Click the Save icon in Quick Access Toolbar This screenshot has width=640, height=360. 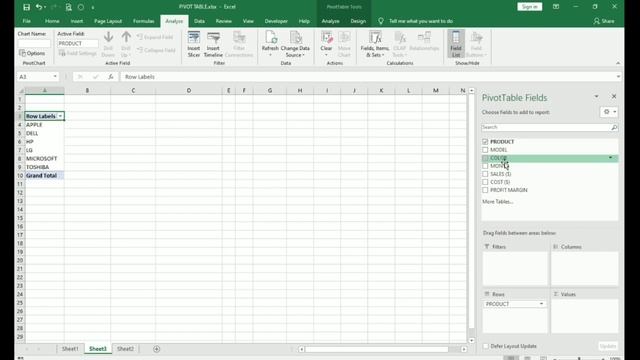point(27,7)
